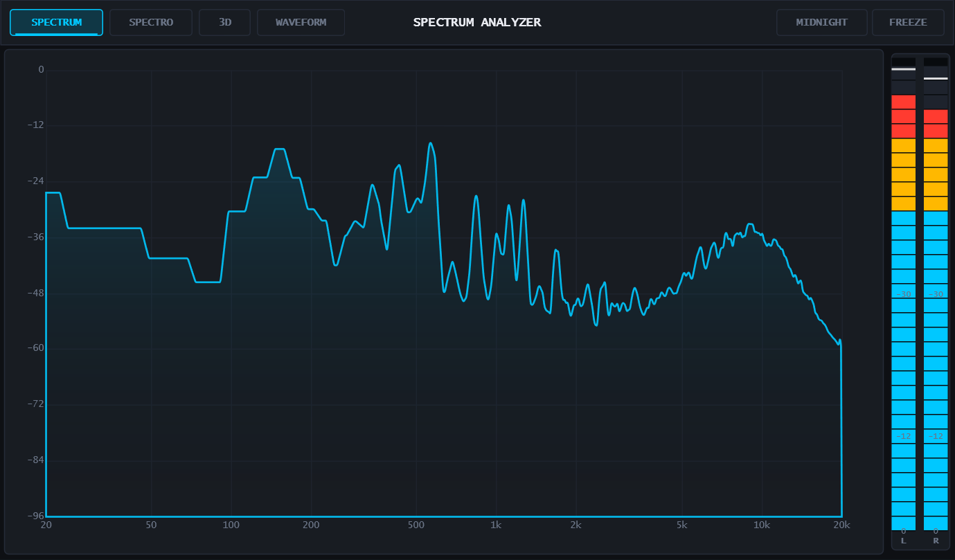Click the SPECTRUM ANALYZER title
This screenshot has width=955, height=560.
[x=477, y=22]
